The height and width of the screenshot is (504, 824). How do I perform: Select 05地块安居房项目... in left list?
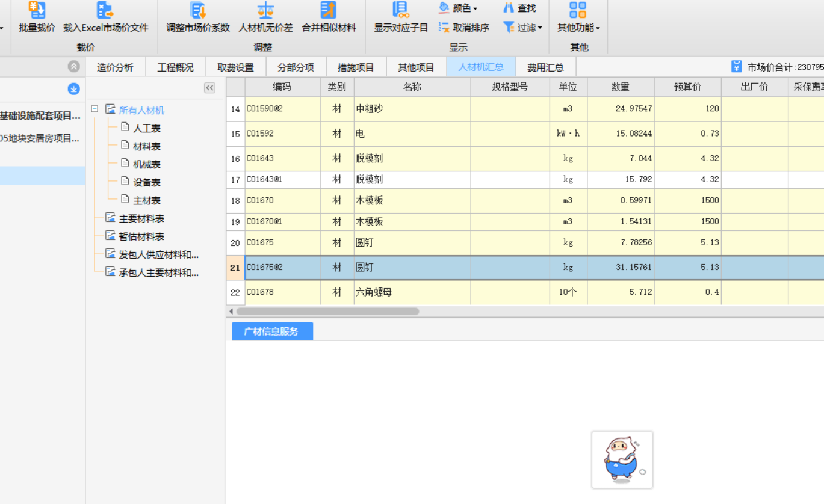point(40,138)
